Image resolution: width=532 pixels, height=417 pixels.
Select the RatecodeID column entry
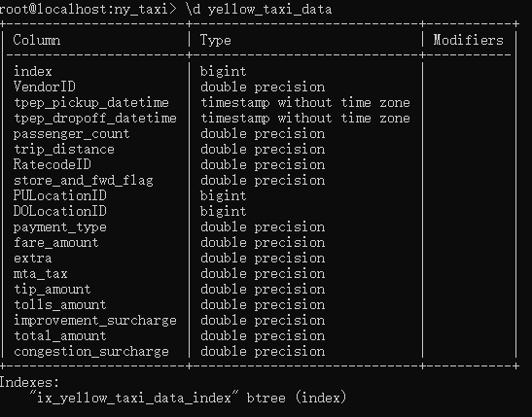pyautogui.click(x=53, y=165)
